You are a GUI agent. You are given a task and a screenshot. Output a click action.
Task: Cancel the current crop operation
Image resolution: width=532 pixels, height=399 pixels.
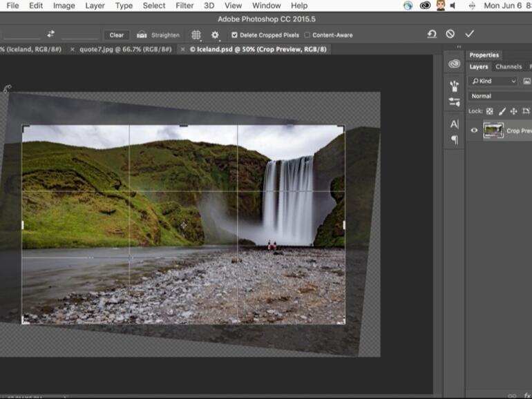click(450, 34)
